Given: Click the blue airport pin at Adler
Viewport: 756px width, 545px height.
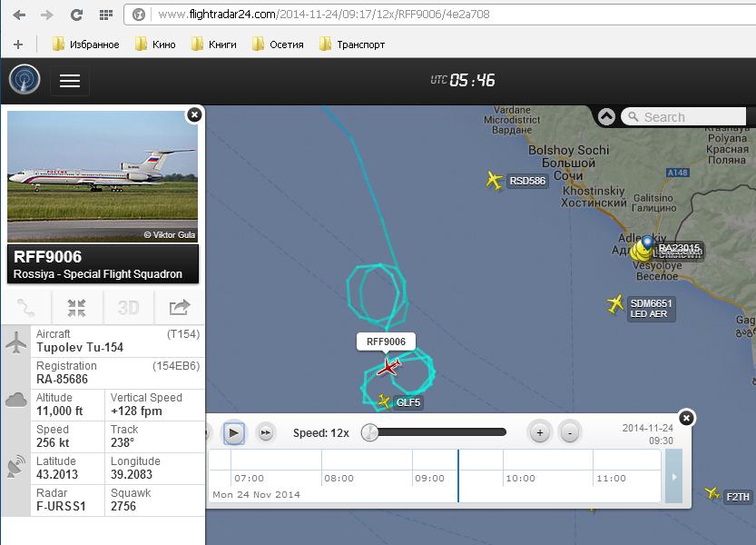Looking at the screenshot, I should point(647,242).
